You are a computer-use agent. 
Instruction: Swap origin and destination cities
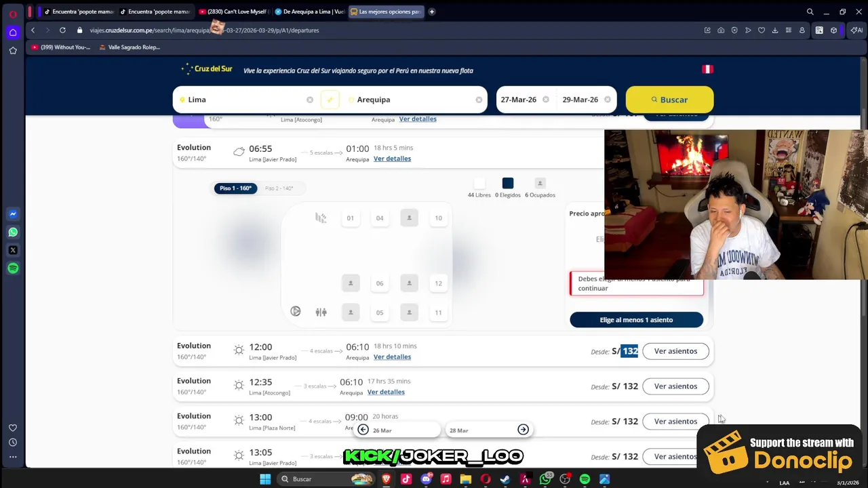click(330, 100)
